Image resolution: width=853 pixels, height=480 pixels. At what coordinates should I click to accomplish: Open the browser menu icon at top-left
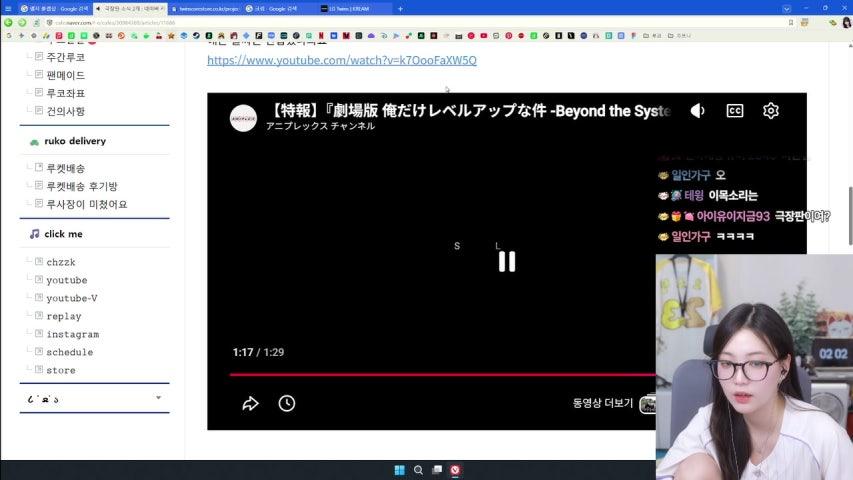[x=8, y=8]
